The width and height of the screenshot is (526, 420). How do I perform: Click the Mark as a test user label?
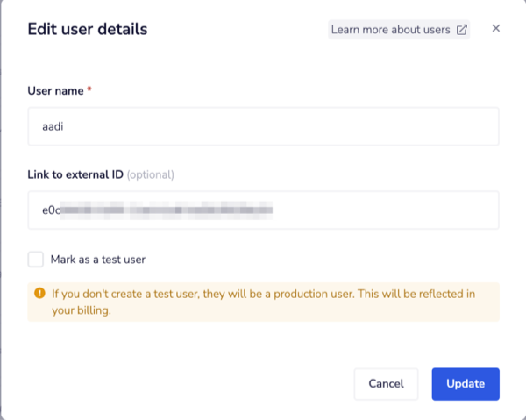(x=98, y=260)
